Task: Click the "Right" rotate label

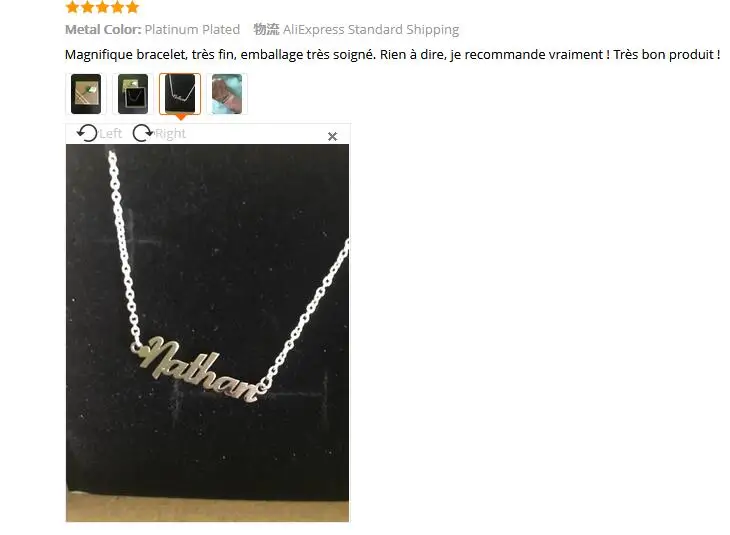Action: (170, 134)
